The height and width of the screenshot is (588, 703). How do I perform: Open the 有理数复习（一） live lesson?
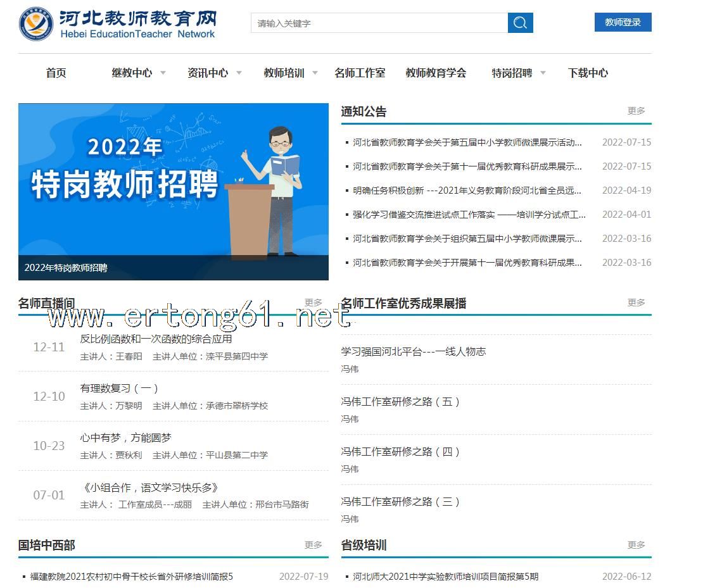pos(119,388)
